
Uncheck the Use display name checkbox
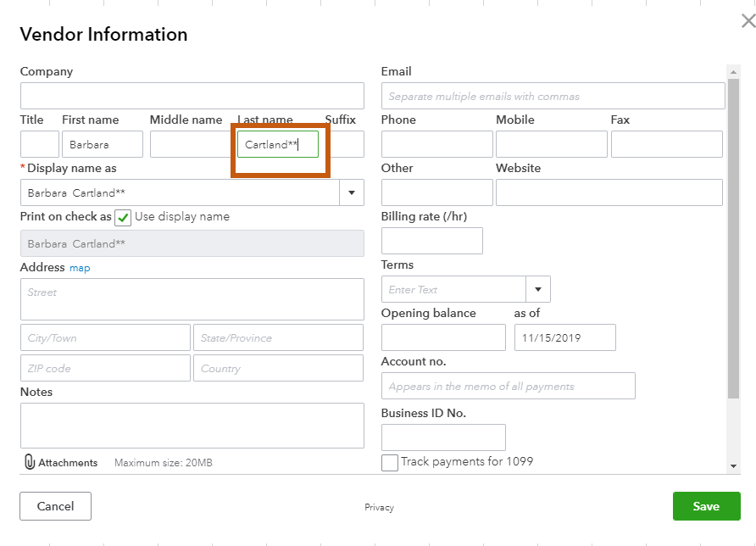[x=123, y=217]
